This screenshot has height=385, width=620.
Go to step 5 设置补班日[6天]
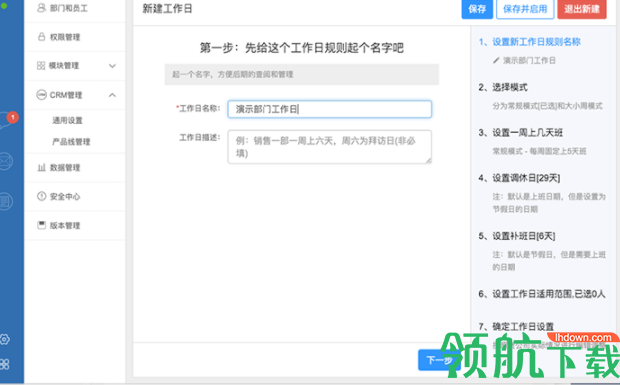click(x=517, y=236)
